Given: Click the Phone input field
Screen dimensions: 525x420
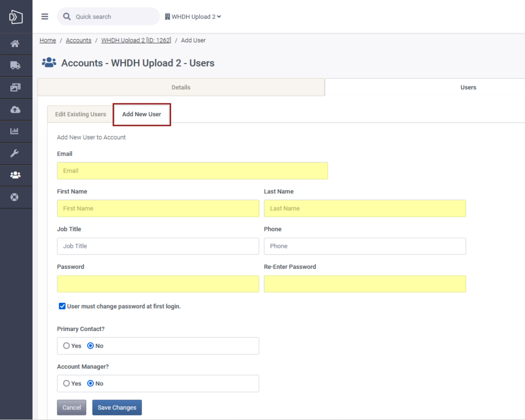Looking at the screenshot, I should (365, 246).
